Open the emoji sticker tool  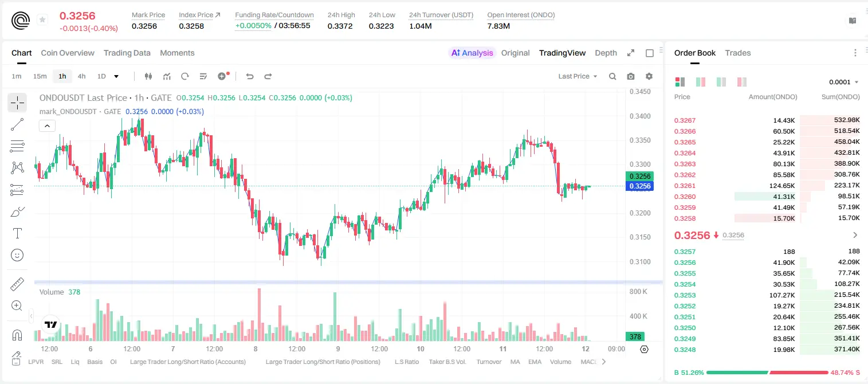pos(17,255)
